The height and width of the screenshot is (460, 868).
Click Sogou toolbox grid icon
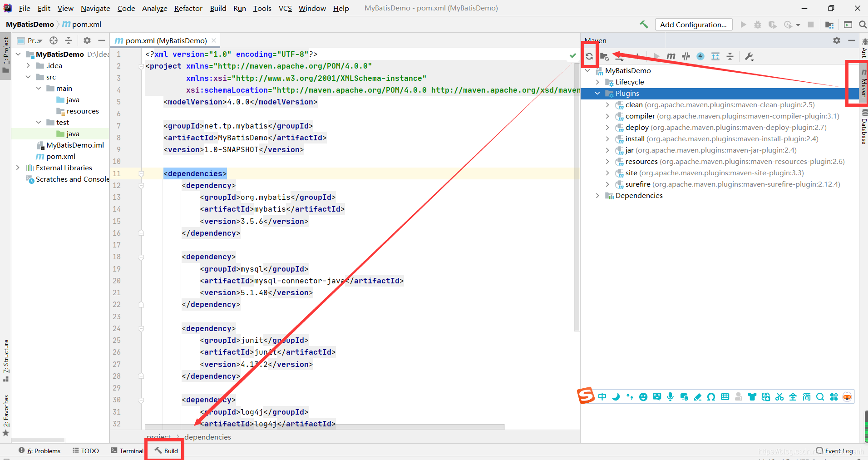[x=834, y=397]
